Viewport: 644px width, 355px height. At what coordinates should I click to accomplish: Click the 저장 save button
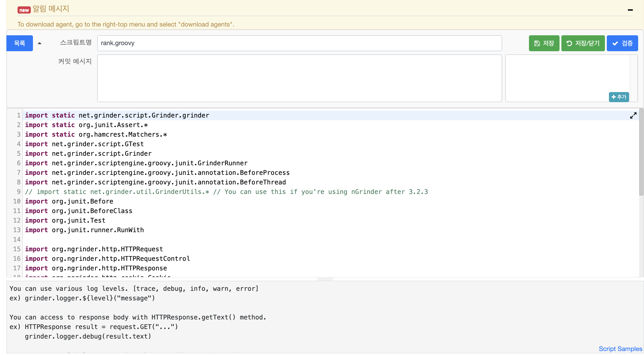point(544,43)
